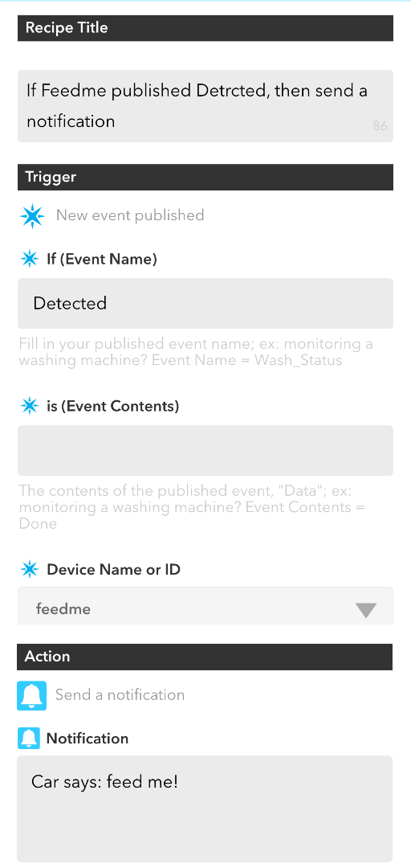Click the Send a notification action text
The width and height of the screenshot is (411, 868).
[120, 694]
